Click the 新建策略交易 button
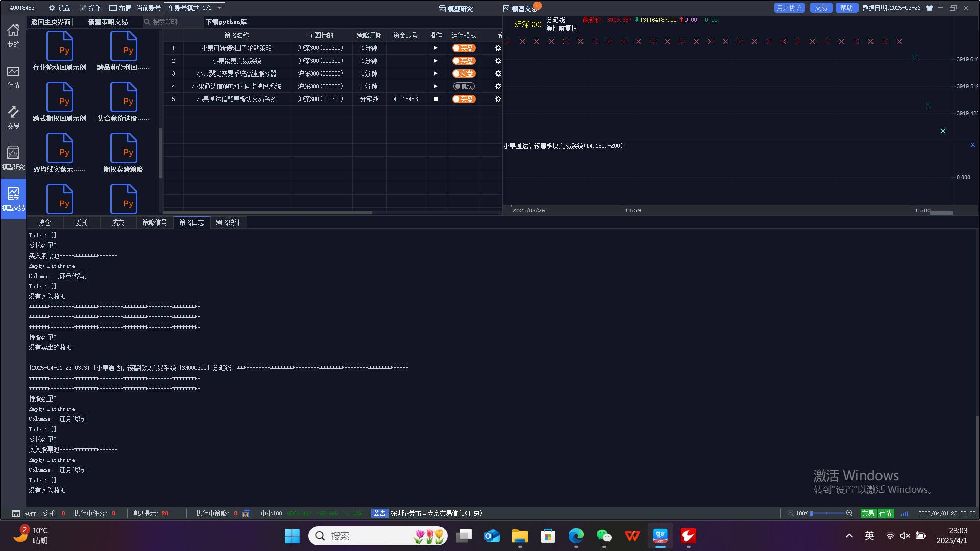The width and height of the screenshot is (980, 551). (108, 22)
